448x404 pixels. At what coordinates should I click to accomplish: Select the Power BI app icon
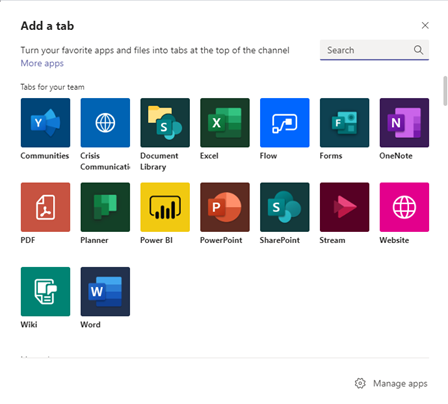tap(165, 207)
